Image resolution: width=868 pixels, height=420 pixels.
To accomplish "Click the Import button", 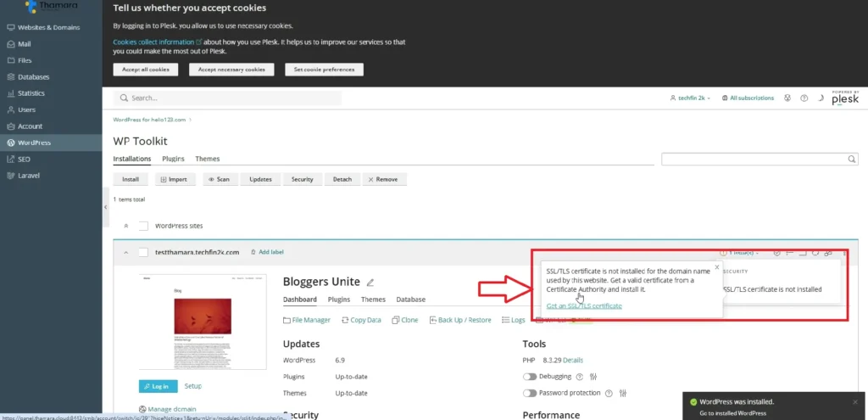I will click(x=175, y=180).
